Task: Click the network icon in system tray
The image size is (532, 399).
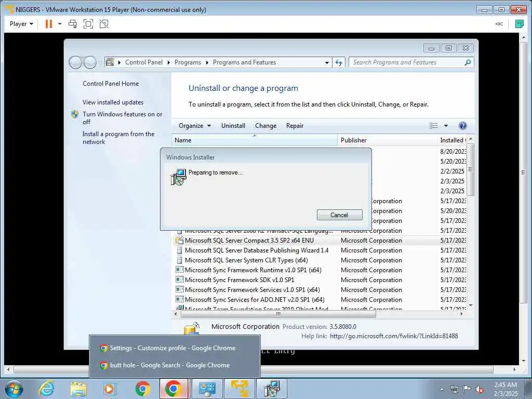Action: click(x=454, y=389)
